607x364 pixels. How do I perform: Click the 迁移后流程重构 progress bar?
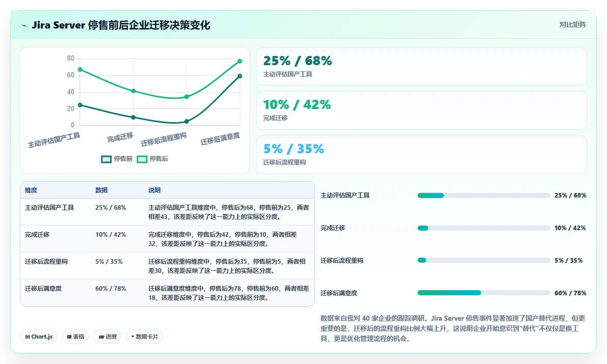click(483, 260)
